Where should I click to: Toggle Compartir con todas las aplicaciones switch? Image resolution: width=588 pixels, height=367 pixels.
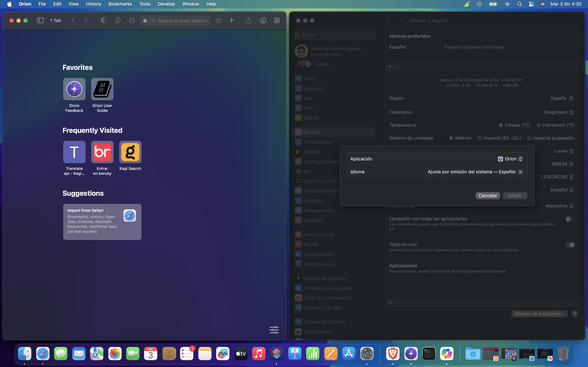pos(569,219)
